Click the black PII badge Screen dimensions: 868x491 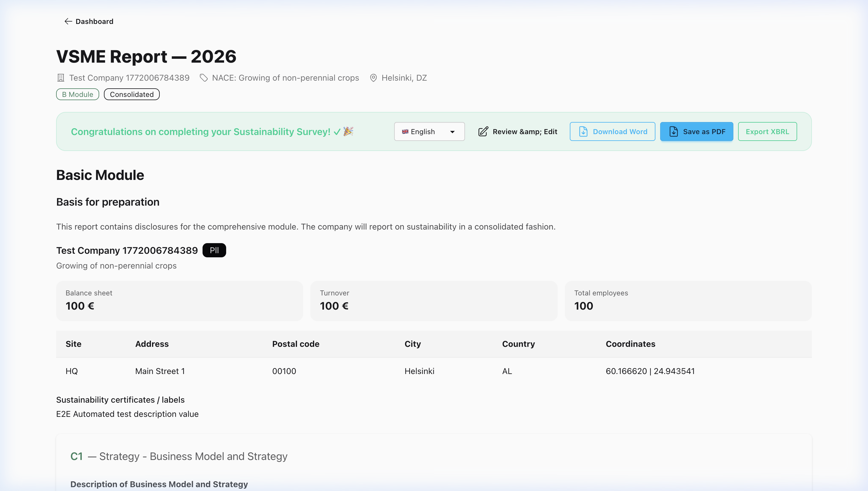click(x=214, y=250)
